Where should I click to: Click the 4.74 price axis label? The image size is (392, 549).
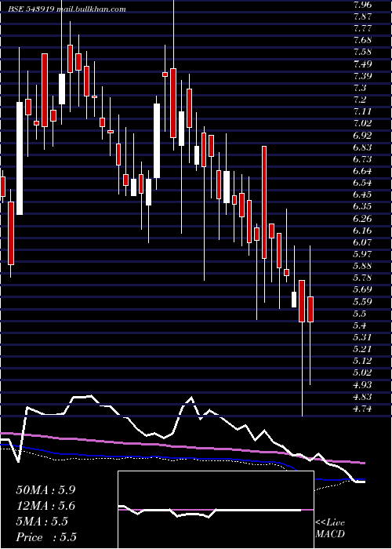pos(363,409)
